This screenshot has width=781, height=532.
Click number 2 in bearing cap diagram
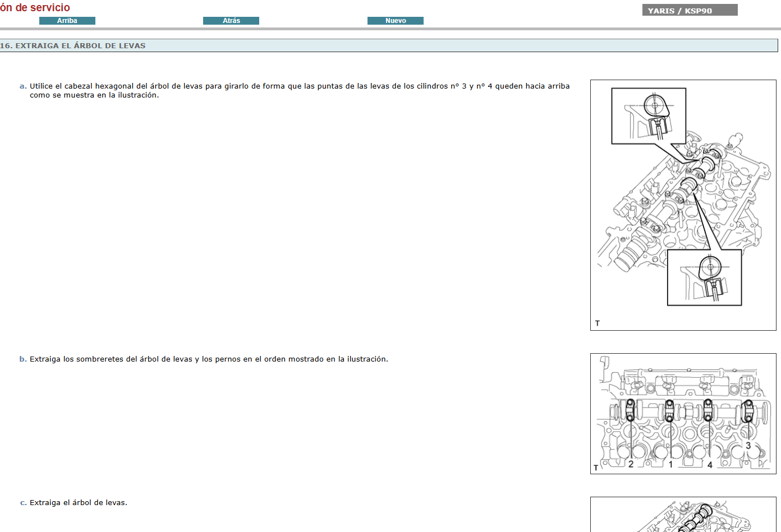pos(631,464)
